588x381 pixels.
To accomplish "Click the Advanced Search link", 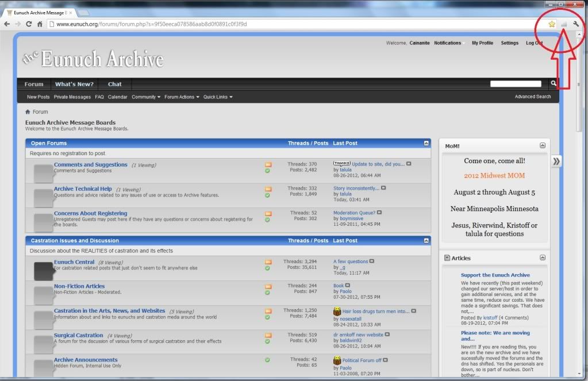I will click(532, 97).
